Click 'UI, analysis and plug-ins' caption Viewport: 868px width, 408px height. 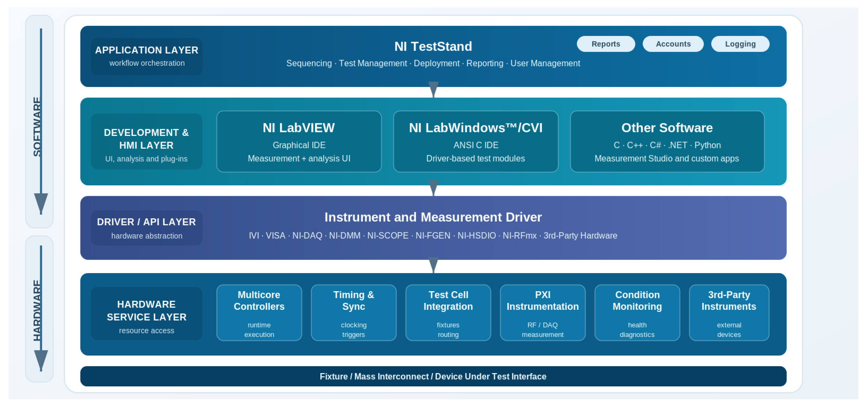click(x=146, y=159)
